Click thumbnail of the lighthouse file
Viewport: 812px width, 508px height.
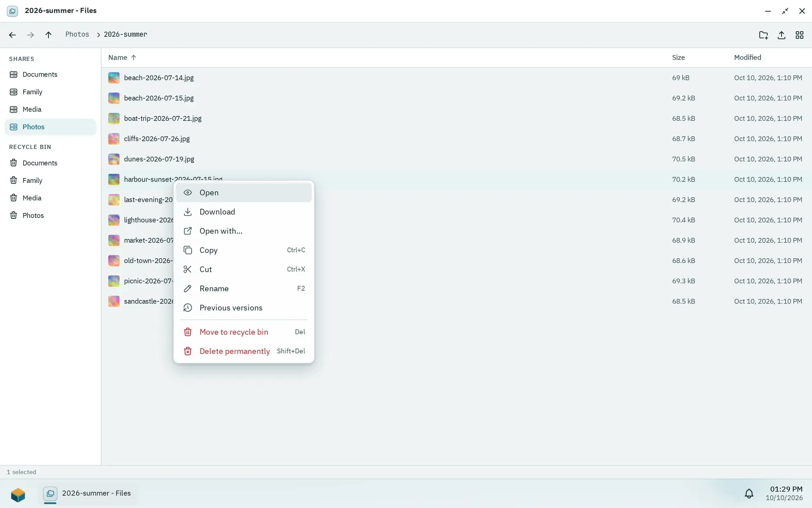pyautogui.click(x=114, y=220)
